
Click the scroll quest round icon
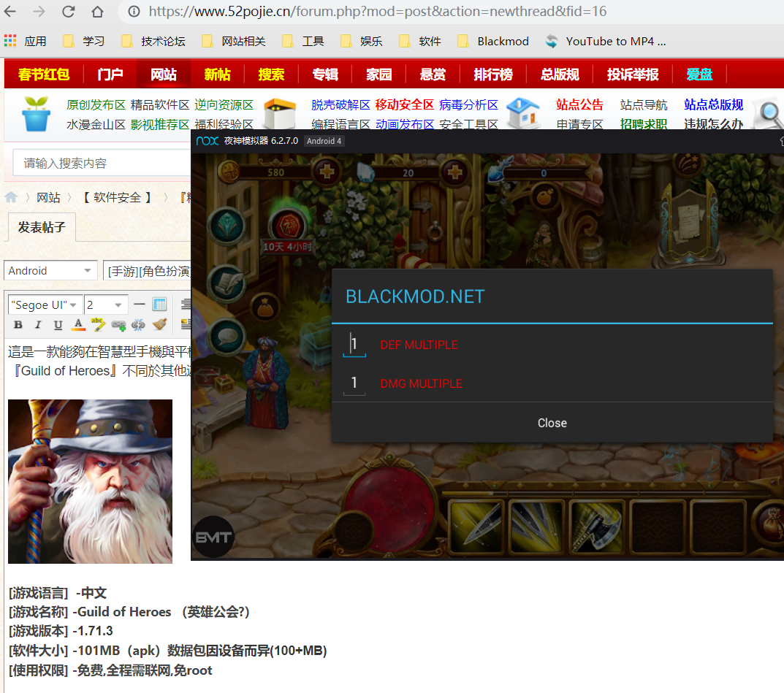(x=228, y=283)
